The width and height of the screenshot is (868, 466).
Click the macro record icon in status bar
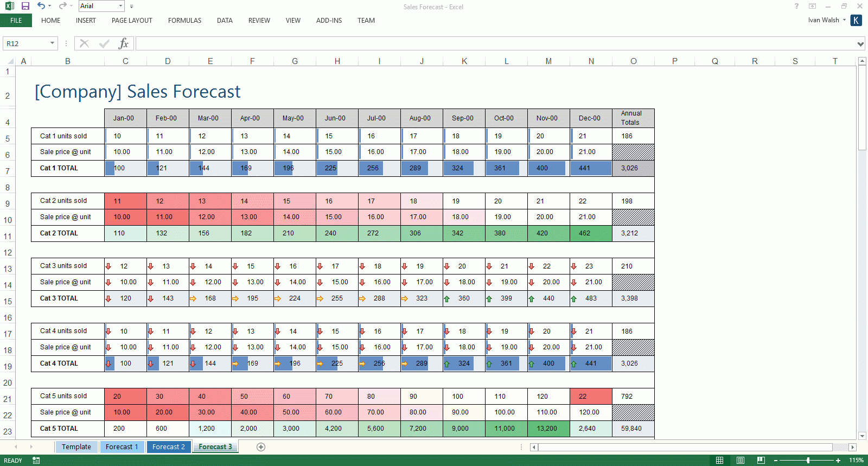pyautogui.click(x=36, y=461)
